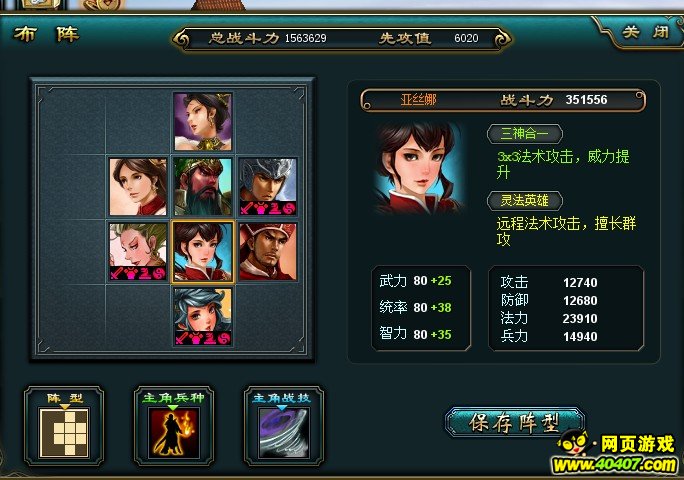Click the 亚丝娜 hero name in header bar

point(418,100)
